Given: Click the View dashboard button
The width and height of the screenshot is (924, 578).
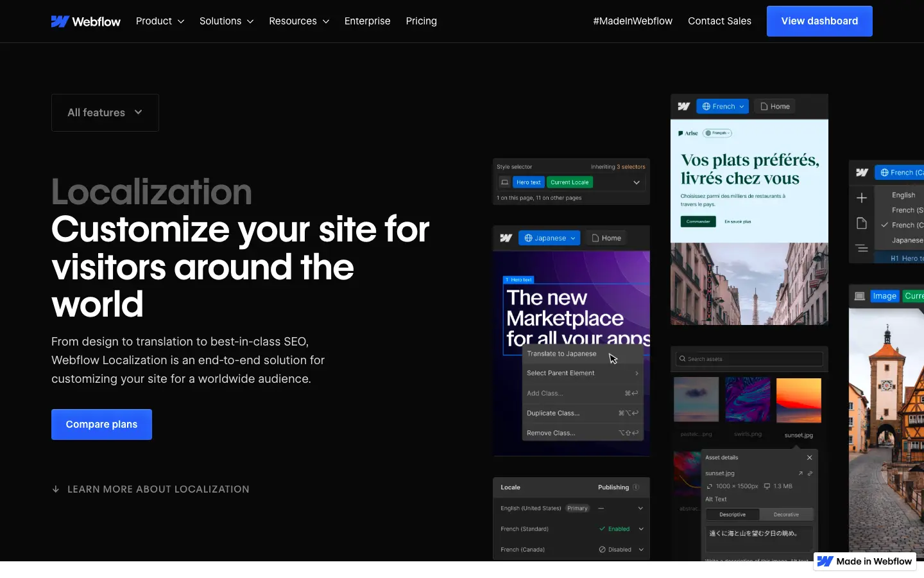Looking at the screenshot, I should click(819, 21).
